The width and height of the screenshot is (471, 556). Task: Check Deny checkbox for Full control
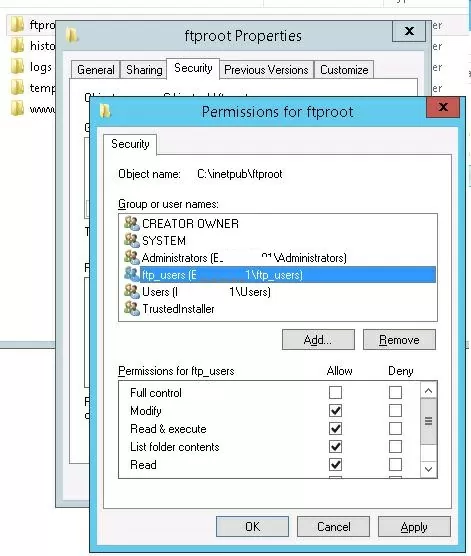tap(395, 393)
